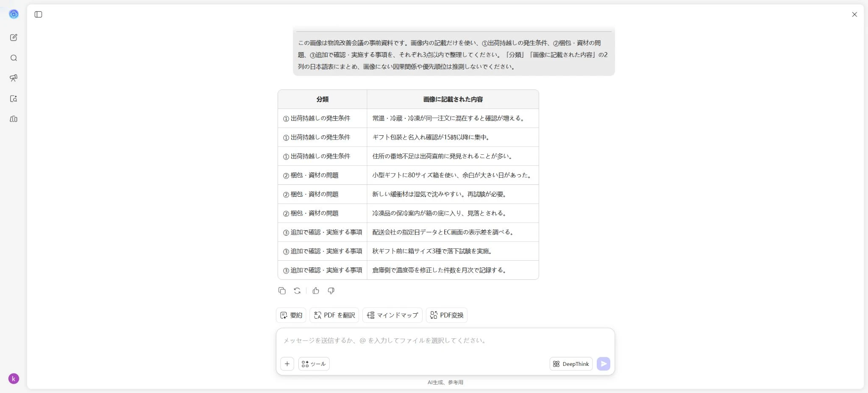This screenshot has width=868, height=393.
Task: Regenerate the response with the refresh icon
Action: (x=297, y=291)
